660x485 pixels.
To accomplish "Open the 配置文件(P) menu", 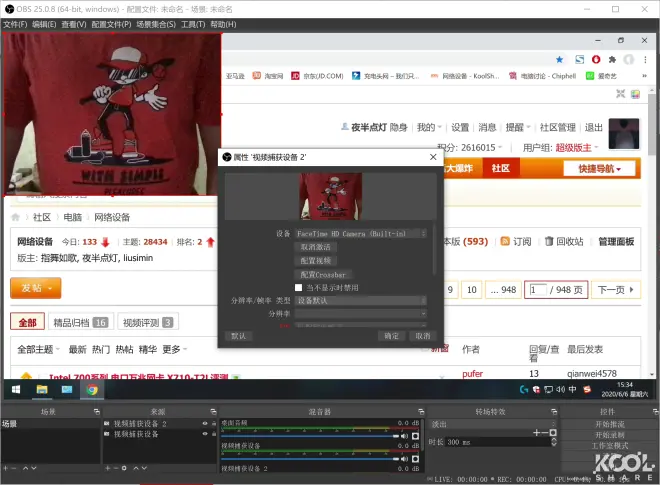I will coord(111,24).
